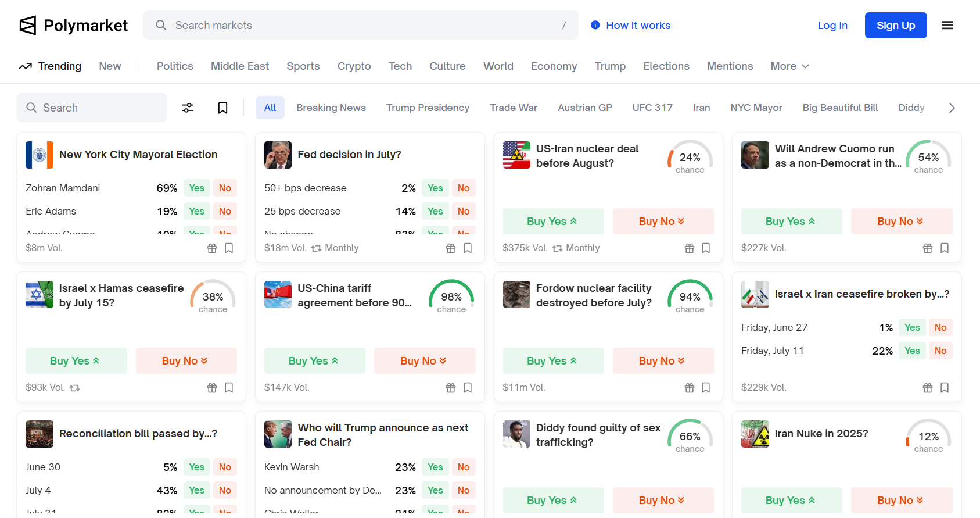Open the hamburger menu icon

(947, 26)
